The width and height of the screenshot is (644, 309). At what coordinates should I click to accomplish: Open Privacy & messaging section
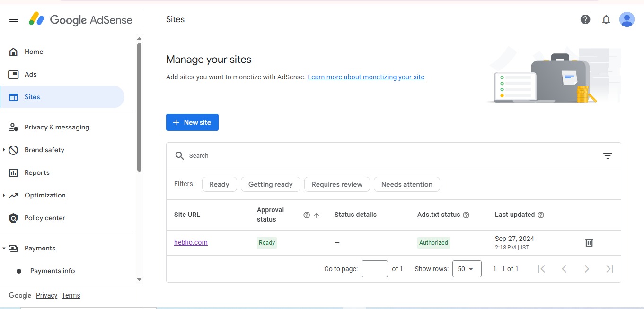pyautogui.click(x=62, y=127)
